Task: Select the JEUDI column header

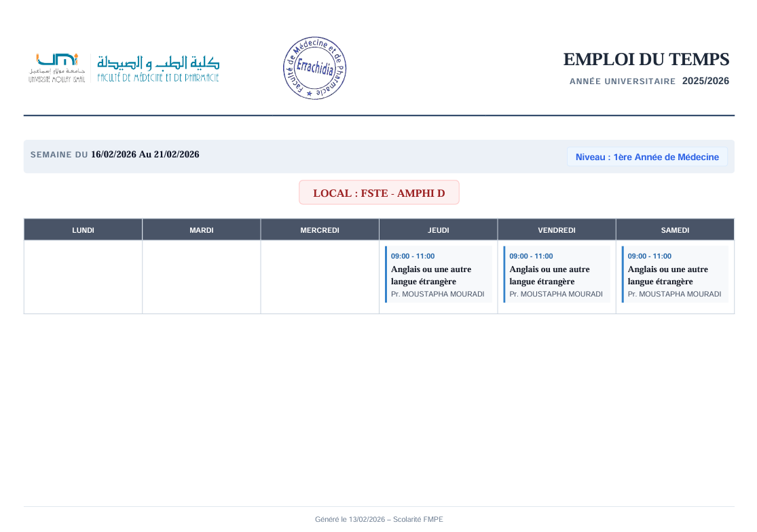Action: (x=438, y=230)
